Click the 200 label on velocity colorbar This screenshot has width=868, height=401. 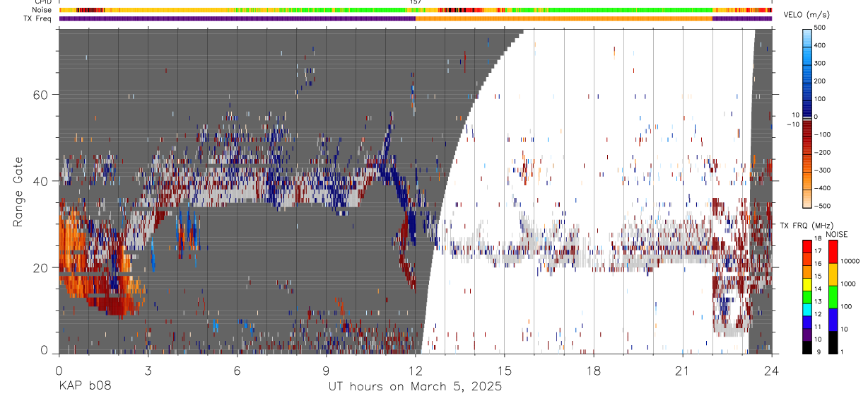pyautogui.click(x=821, y=81)
